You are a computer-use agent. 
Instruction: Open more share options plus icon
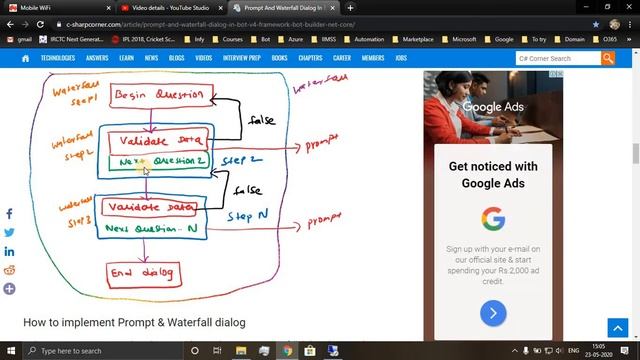tap(9, 289)
